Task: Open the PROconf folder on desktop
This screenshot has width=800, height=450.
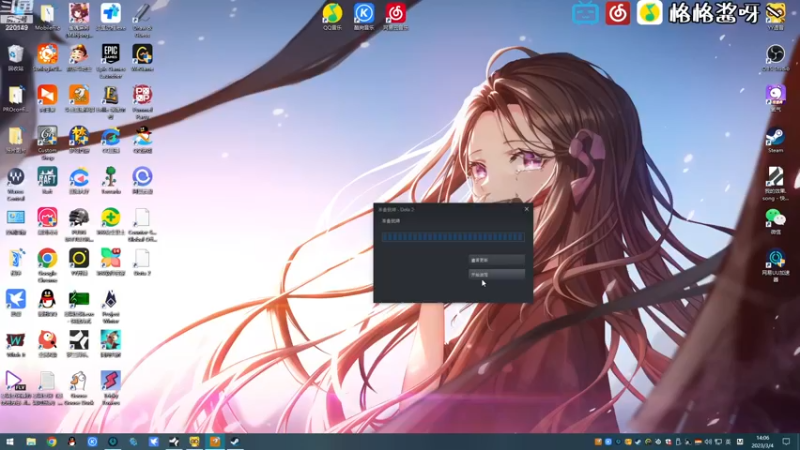Action: pos(15,98)
